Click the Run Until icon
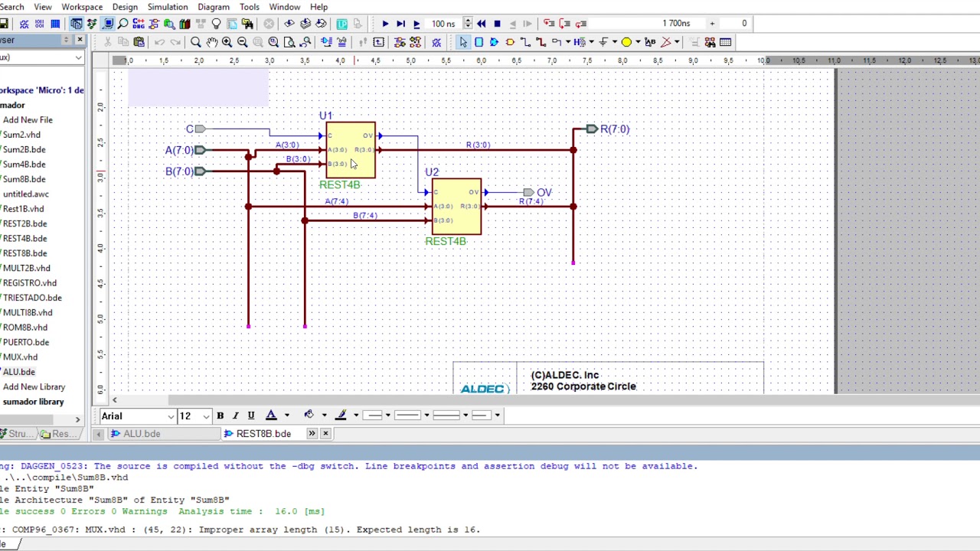The height and width of the screenshot is (551, 980). pyautogui.click(x=400, y=24)
